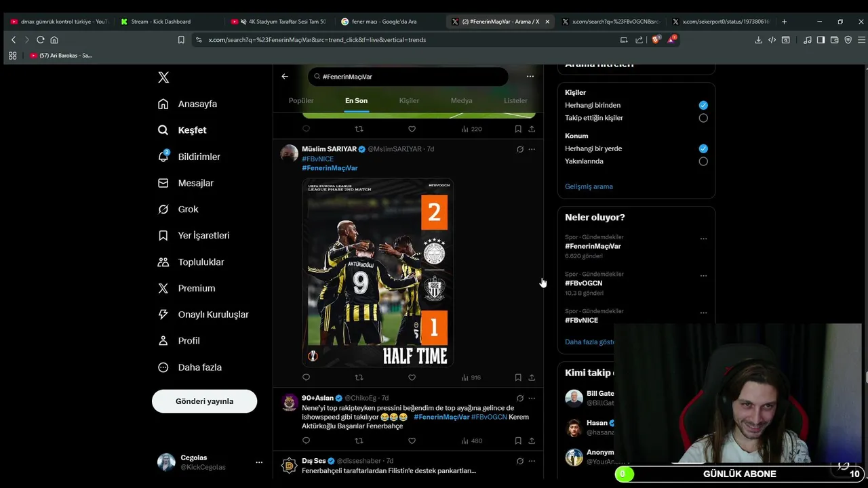Open more menu for #FBvNICE trend

(x=703, y=313)
